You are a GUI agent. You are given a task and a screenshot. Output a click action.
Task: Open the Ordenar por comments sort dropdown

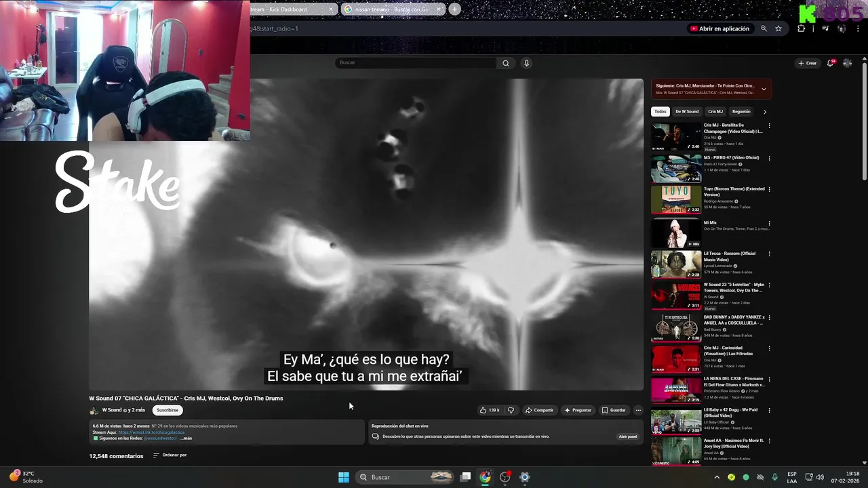point(170,455)
